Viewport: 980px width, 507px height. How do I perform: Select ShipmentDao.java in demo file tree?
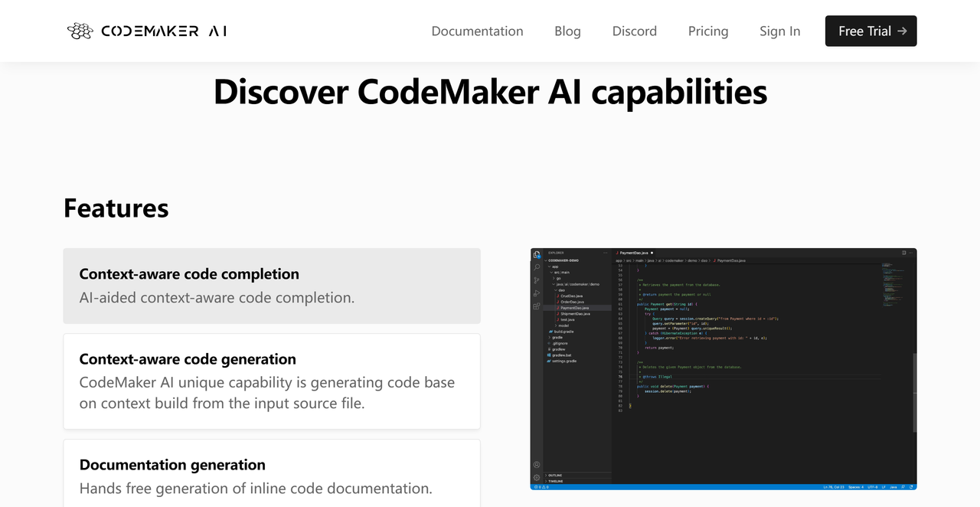(x=575, y=314)
